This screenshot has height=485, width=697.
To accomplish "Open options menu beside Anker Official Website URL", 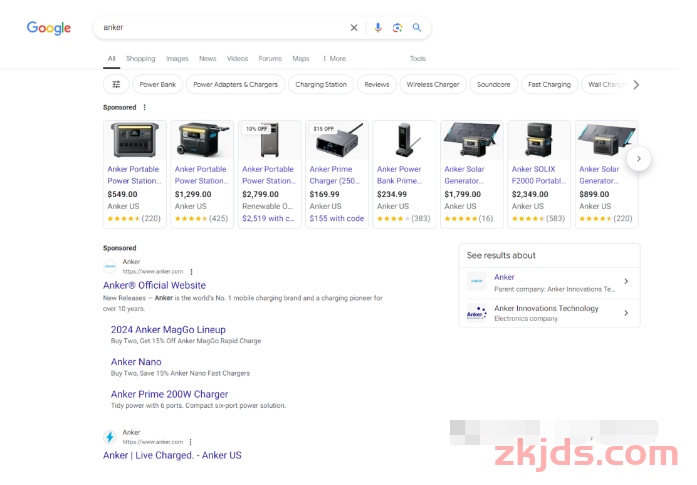I will [192, 272].
